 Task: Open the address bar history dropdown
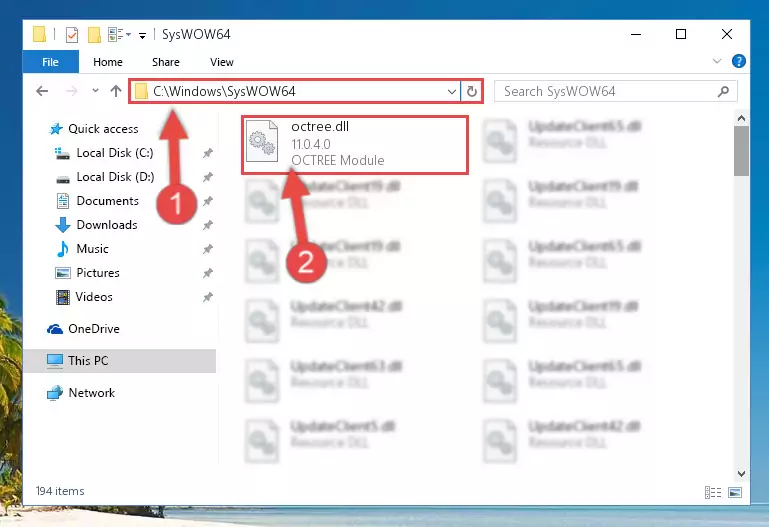[x=452, y=91]
